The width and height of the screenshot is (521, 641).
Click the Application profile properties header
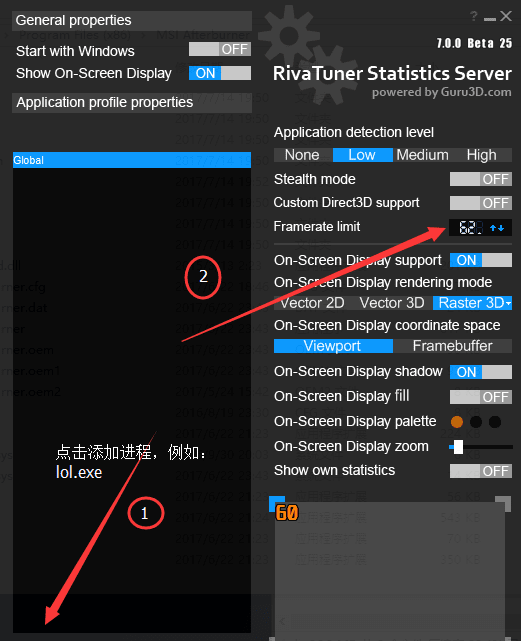click(132, 103)
